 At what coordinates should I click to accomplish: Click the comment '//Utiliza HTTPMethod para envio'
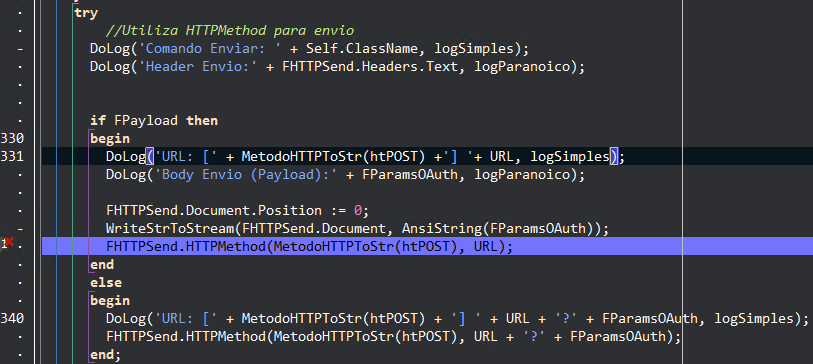230,31
